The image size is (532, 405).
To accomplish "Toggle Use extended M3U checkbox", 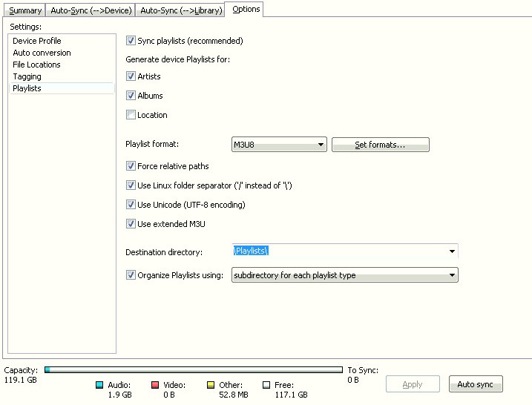I will [x=131, y=224].
